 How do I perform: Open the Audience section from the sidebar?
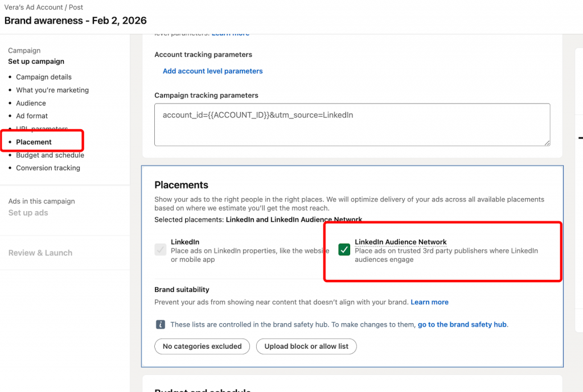tap(31, 103)
